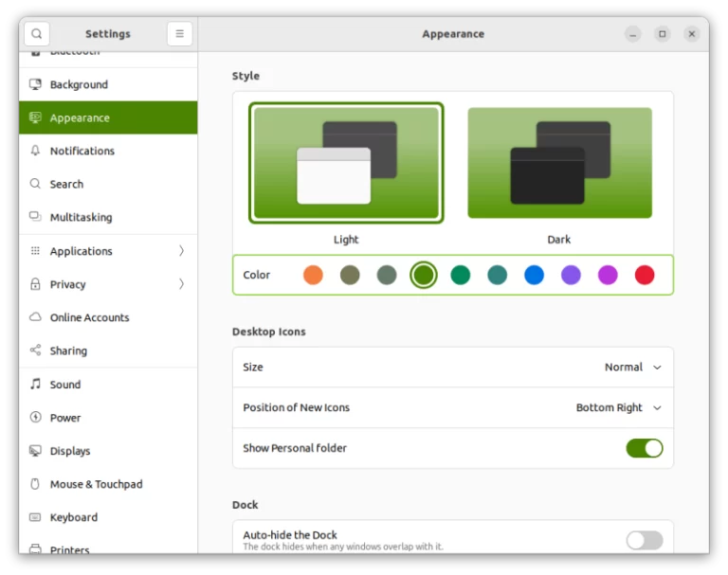Open the hamburger menu in Settings header
728x575 pixels.
pyautogui.click(x=179, y=34)
